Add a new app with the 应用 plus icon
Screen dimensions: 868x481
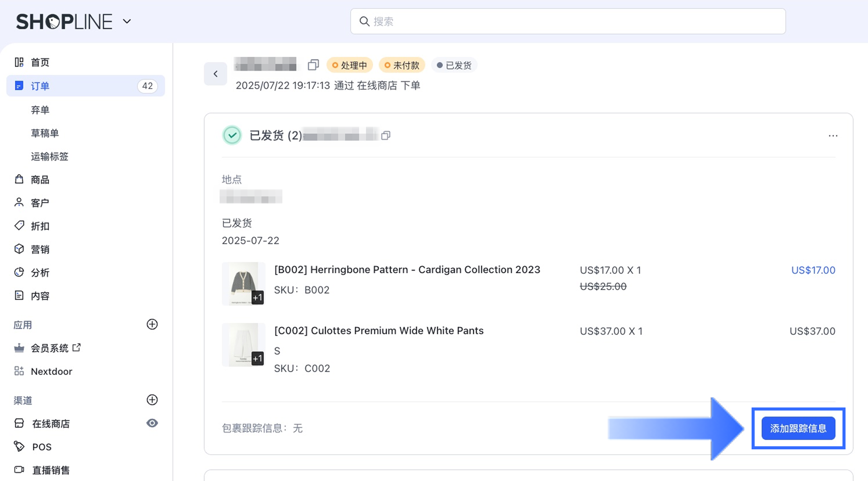coord(152,325)
